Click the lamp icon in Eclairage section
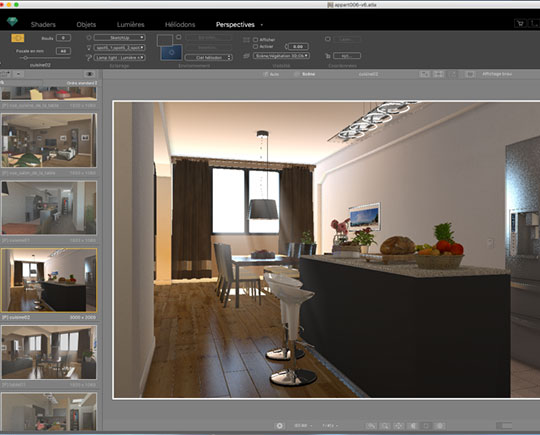Viewport: 540px width, 435px height. click(89, 48)
